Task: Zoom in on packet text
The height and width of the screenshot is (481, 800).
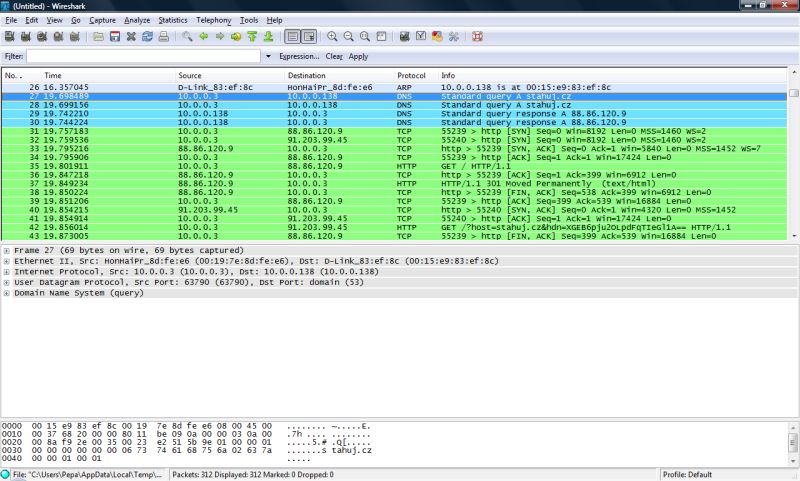Action: 332,36
